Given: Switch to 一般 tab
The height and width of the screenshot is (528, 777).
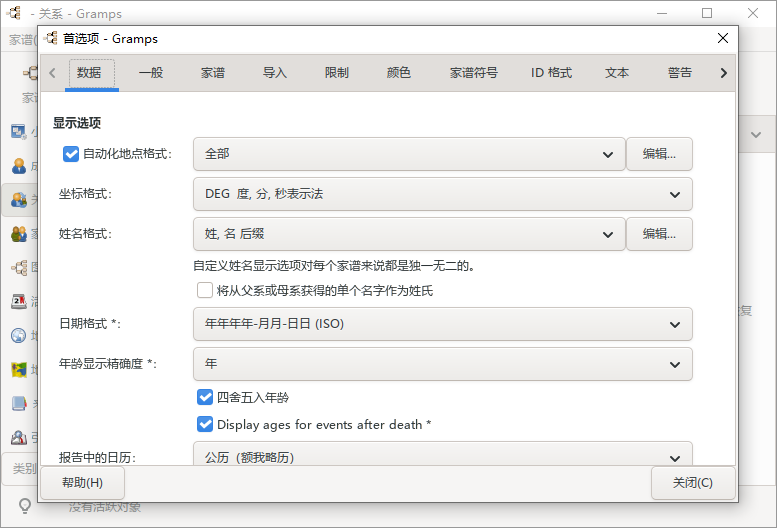Looking at the screenshot, I should click(151, 73).
